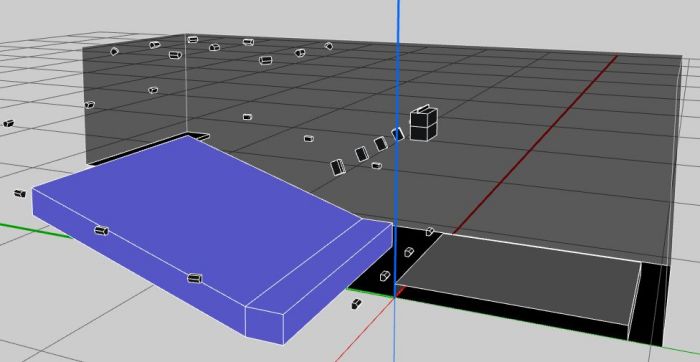Select the green axis line at left edge
700x362 pixels.
[x=36, y=230]
